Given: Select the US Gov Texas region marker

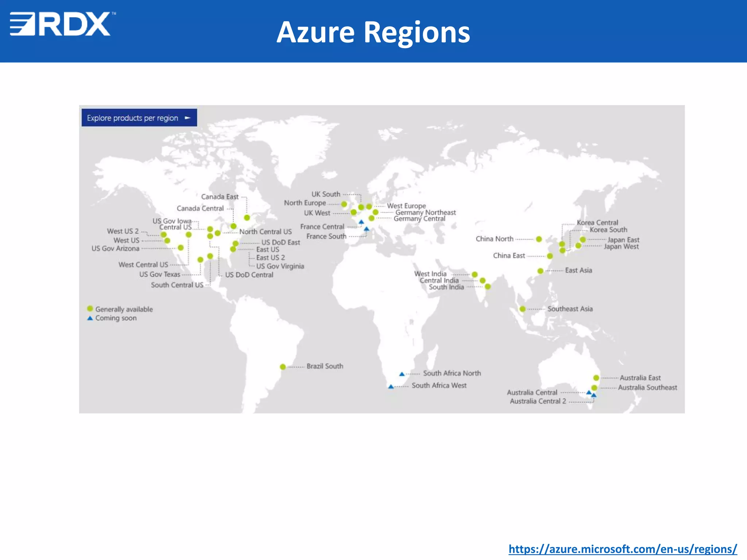Looking at the screenshot, I should click(x=200, y=260).
